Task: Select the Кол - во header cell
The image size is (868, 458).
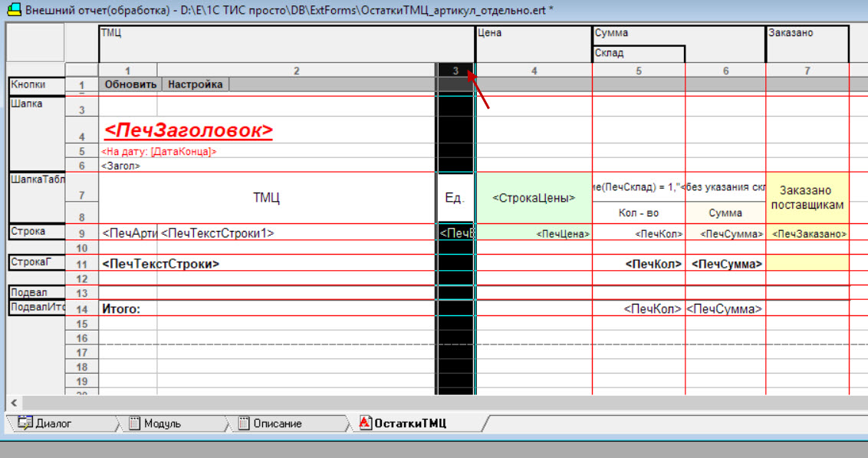Action: click(639, 213)
